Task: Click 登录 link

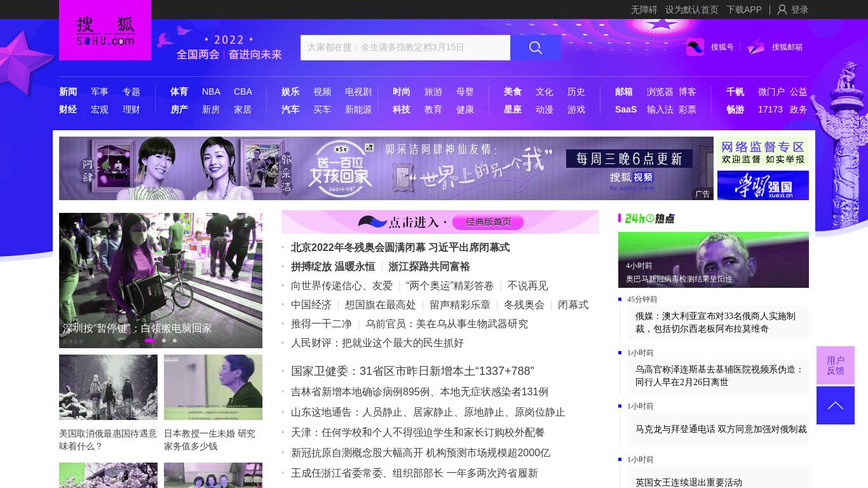Action: click(799, 10)
